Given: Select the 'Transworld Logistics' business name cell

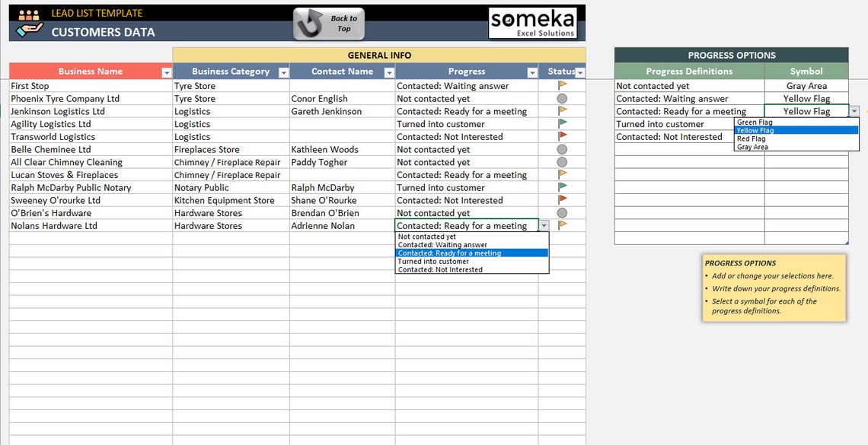Looking at the screenshot, I should pyautogui.click(x=91, y=136).
